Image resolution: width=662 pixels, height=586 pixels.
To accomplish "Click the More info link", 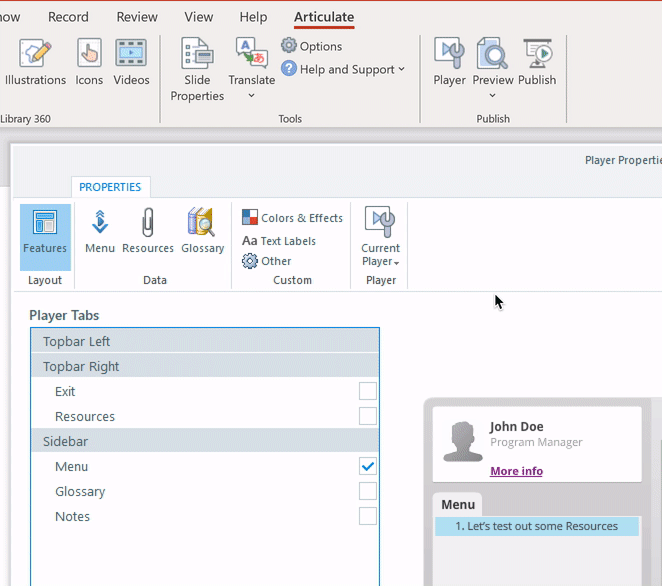I will (x=516, y=471).
